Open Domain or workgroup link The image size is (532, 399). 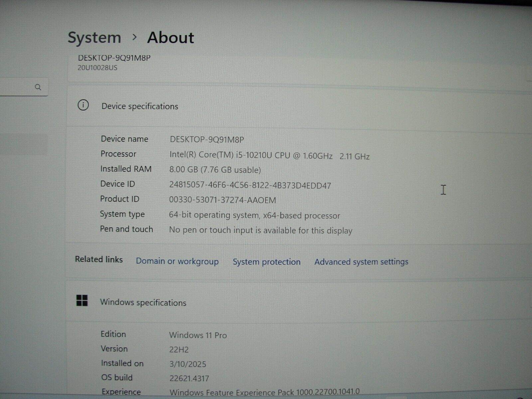(x=177, y=262)
